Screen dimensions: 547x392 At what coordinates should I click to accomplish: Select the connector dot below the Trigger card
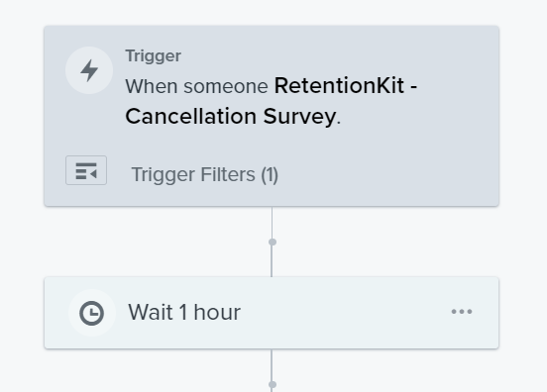[x=273, y=242]
